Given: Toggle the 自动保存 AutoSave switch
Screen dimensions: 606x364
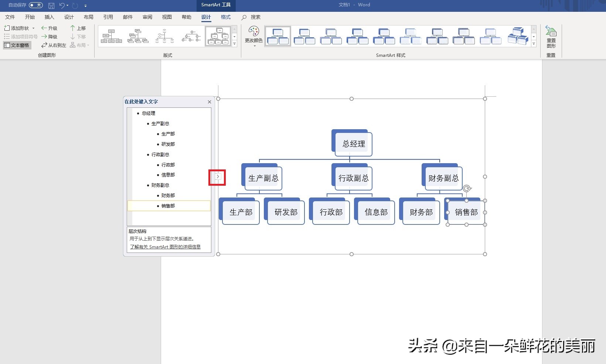Looking at the screenshot, I should 35,5.
